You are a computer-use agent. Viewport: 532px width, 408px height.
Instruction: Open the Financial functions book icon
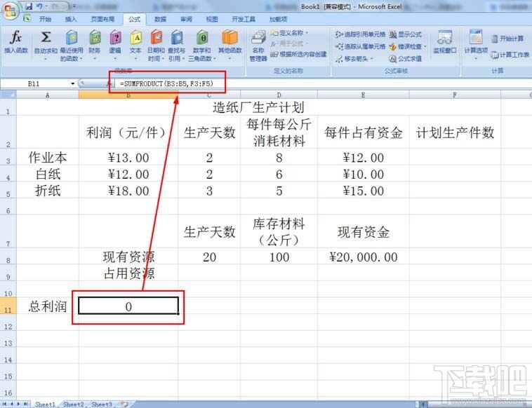point(95,37)
